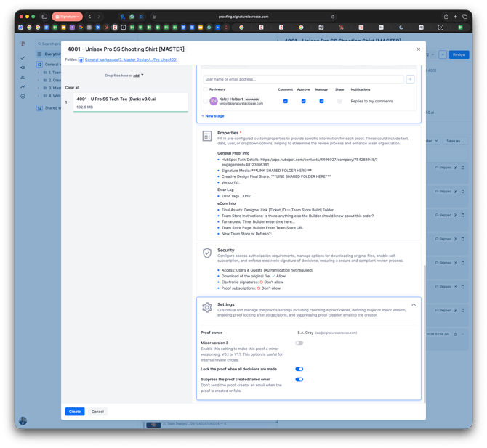Reload the page with Safari's refresh icon

click(332, 17)
